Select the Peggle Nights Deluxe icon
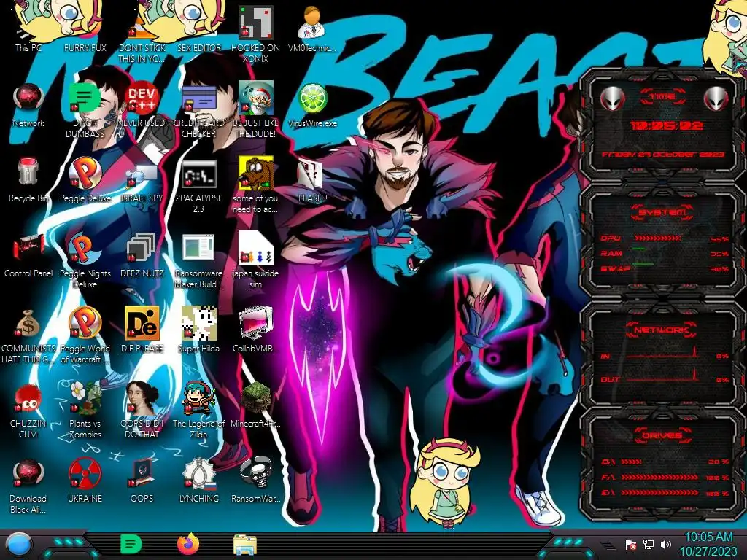The image size is (747, 560). (x=85, y=260)
